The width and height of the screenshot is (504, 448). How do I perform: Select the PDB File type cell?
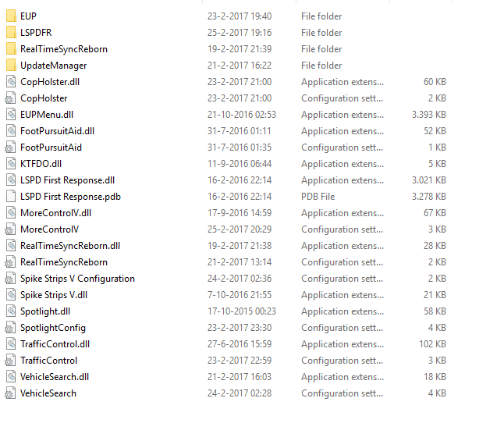pos(318,197)
